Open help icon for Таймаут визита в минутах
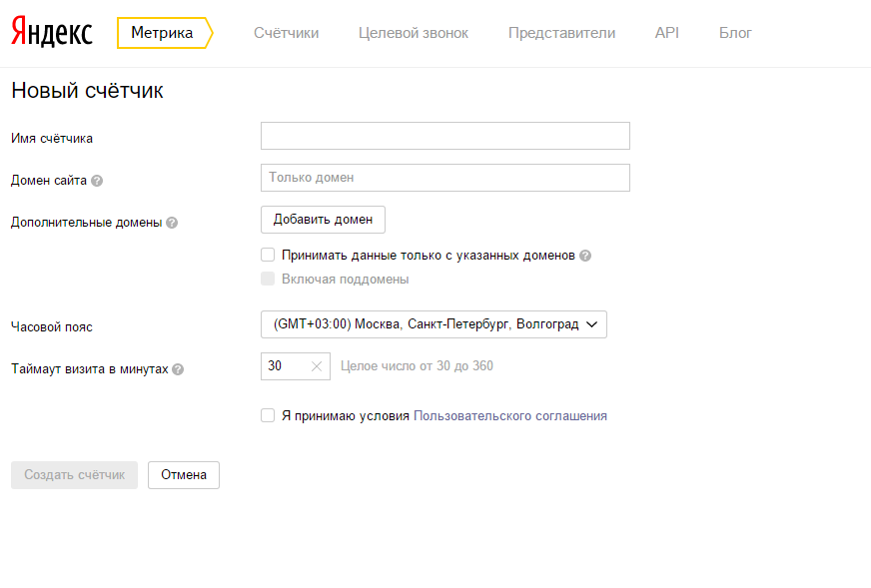The width and height of the screenshot is (871, 588). pyautogui.click(x=178, y=369)
